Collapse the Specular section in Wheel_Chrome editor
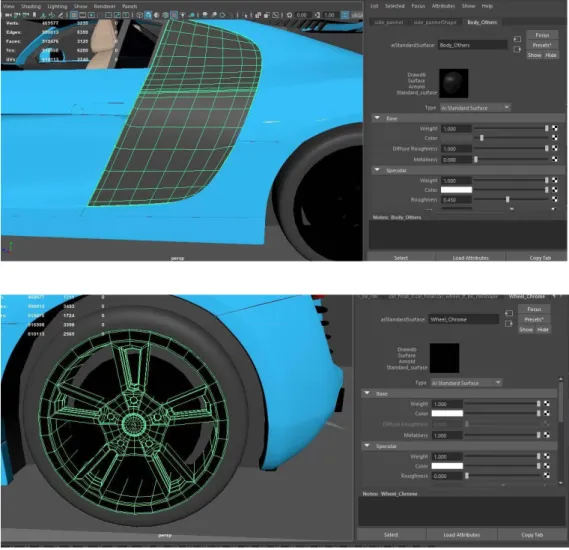 coord(367,446)
